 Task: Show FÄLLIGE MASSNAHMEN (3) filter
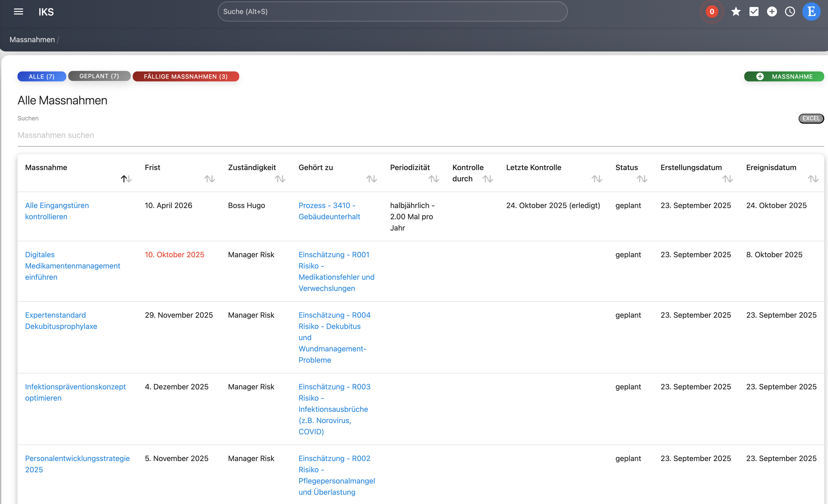point(185,77)
